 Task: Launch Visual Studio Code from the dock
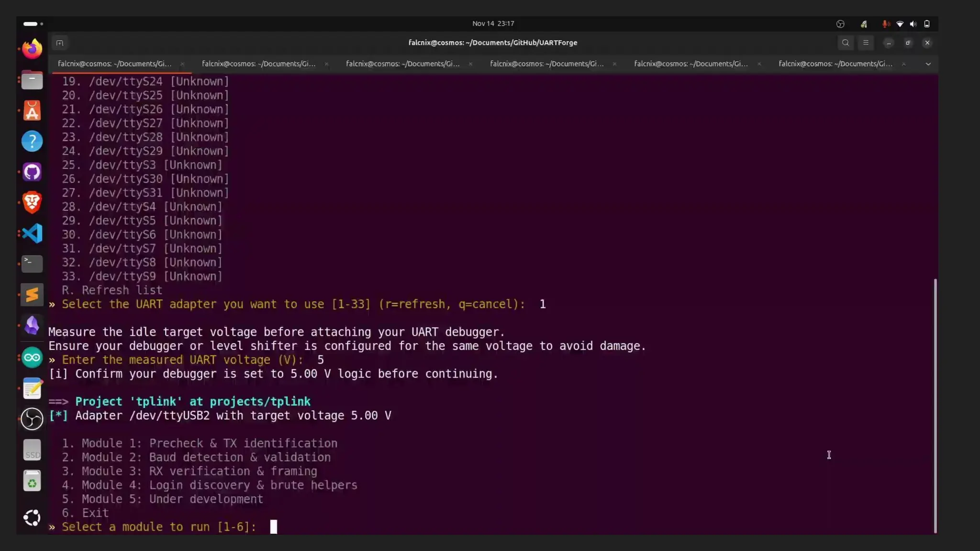tap(32, 233)
